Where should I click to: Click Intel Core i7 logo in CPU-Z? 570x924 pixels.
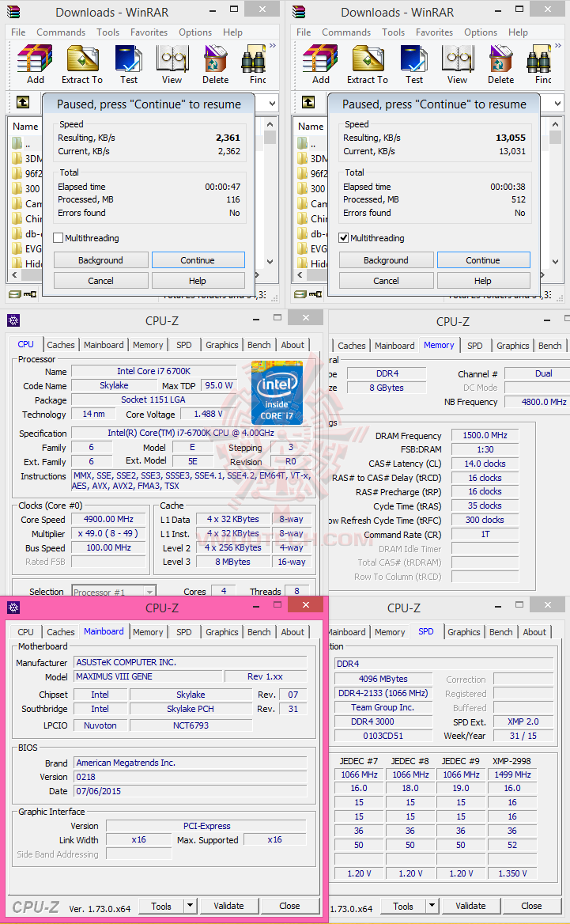tap(277, 392)
